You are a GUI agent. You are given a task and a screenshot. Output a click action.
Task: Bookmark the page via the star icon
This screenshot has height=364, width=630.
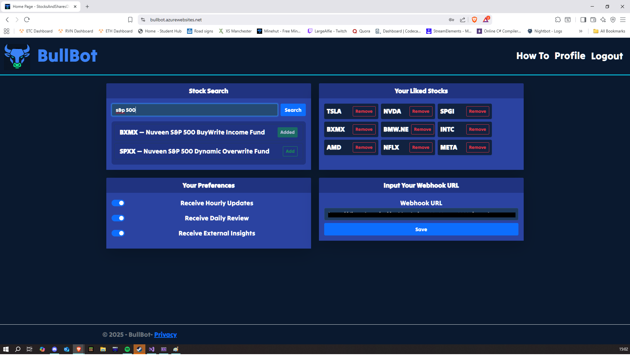tap(130, 20)
